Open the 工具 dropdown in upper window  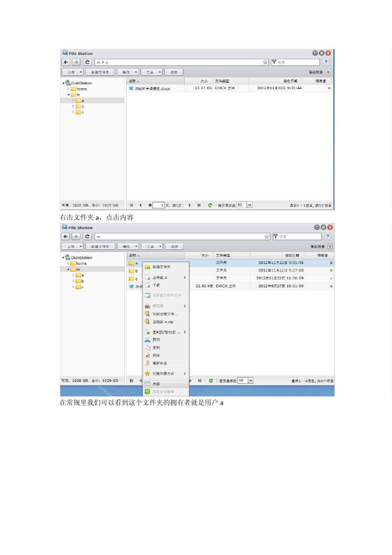tap(151, 72)
